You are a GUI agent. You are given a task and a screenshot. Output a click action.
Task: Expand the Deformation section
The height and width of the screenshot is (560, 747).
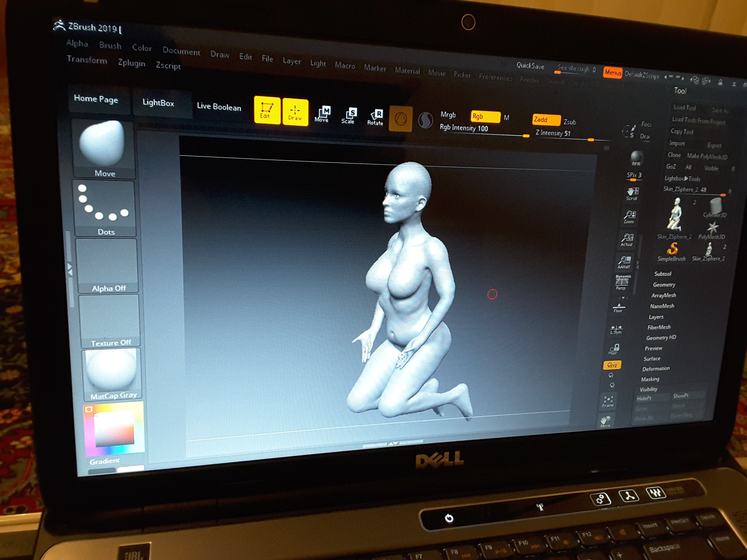coord(656,369)
